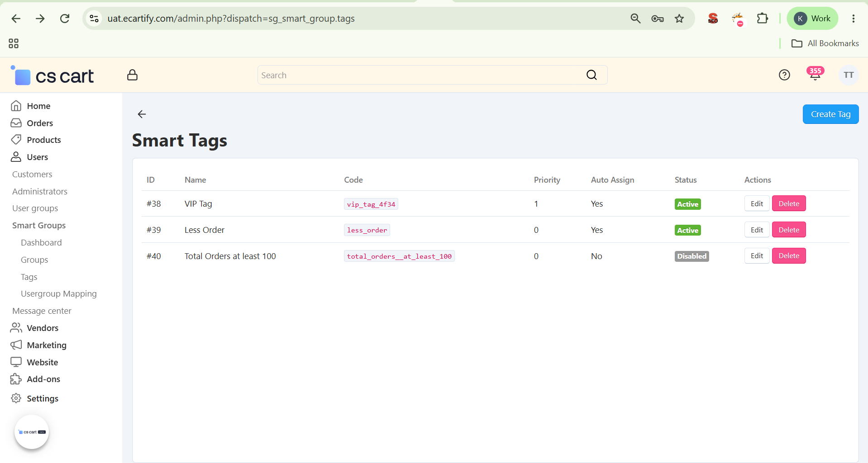The width and height of the screenshot is (868, 463).
Task: Delete the Less Order tag
Action: (789, 230)
